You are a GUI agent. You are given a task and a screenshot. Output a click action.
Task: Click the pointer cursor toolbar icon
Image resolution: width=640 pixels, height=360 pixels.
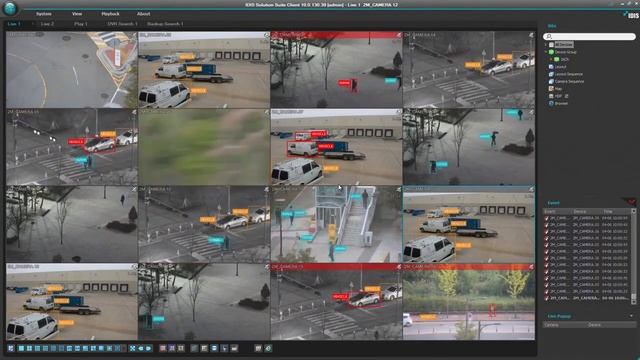point(224,348)
